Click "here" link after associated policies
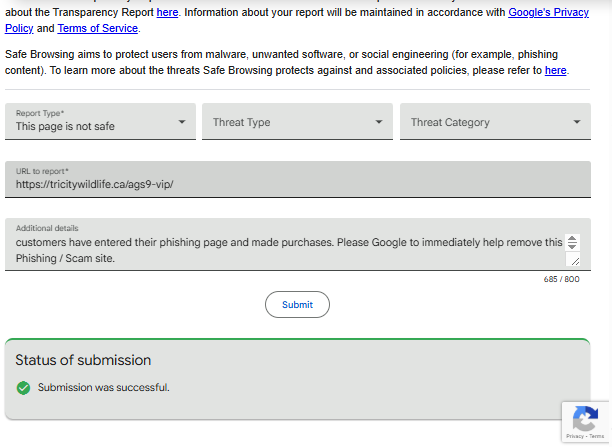This screenshot has width=612, height=447. coord(555,70)
